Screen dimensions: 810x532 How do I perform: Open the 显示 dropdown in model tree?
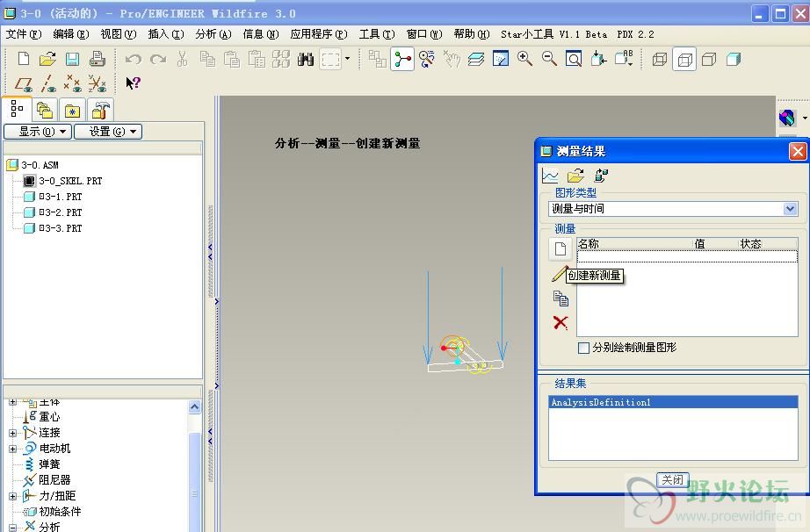point(36,132)
